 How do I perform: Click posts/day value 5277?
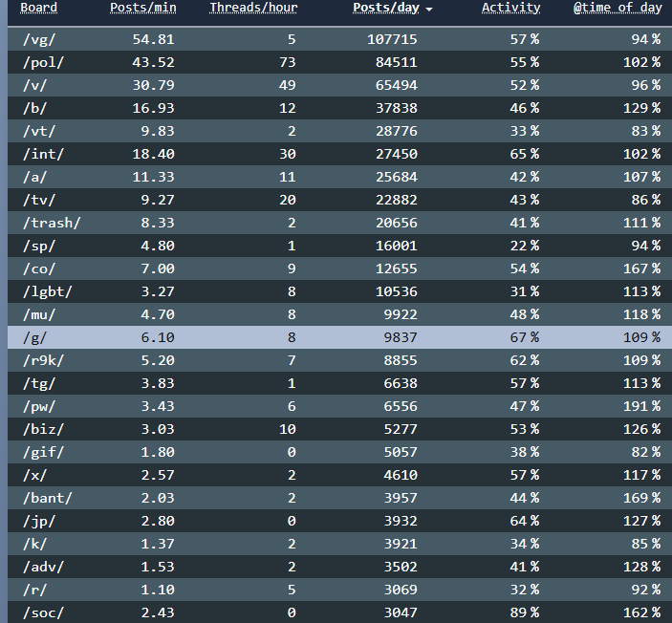(401, 429)
